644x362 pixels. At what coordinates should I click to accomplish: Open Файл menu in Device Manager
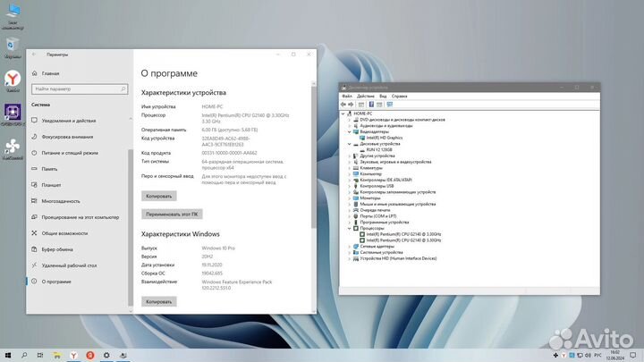tap(347, 96)
